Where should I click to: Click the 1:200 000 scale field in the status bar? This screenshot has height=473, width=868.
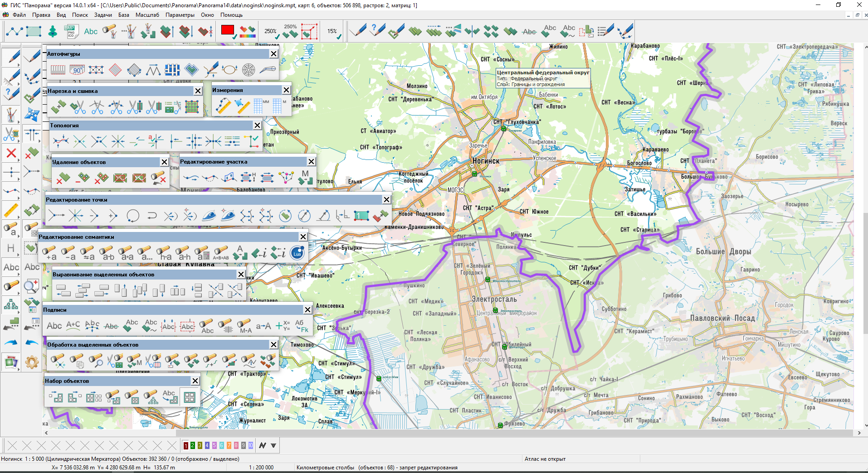(262, 467)
